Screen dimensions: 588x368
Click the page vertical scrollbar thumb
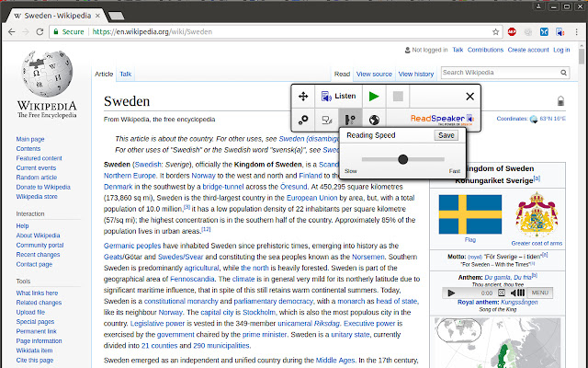582,57
